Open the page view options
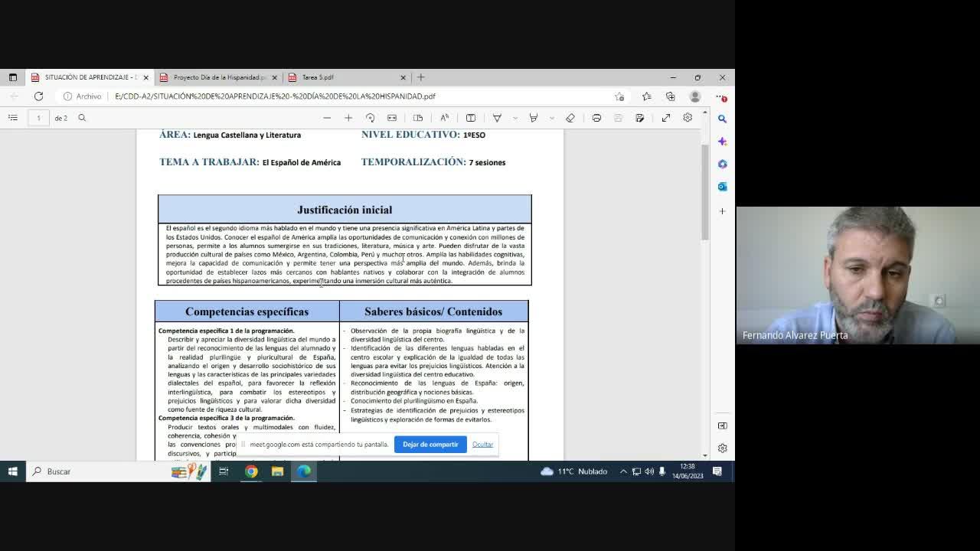 coord(418,118)
